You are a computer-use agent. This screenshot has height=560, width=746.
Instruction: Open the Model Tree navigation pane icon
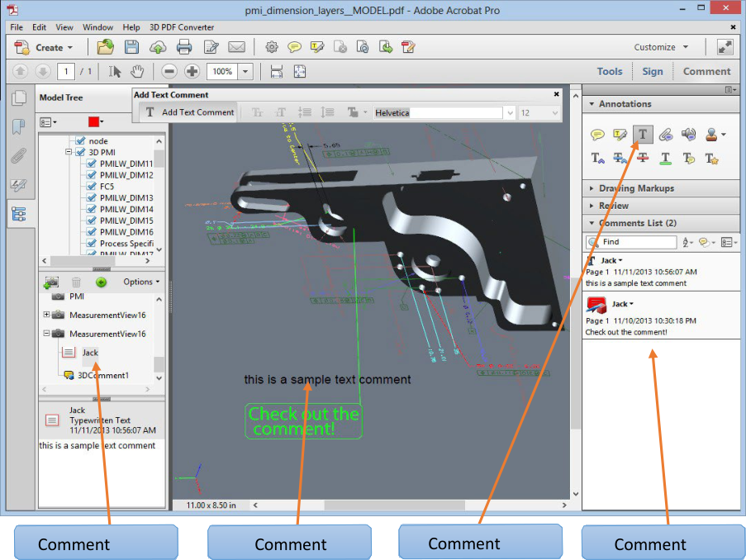pyautogui.click(x=19, y=215)
